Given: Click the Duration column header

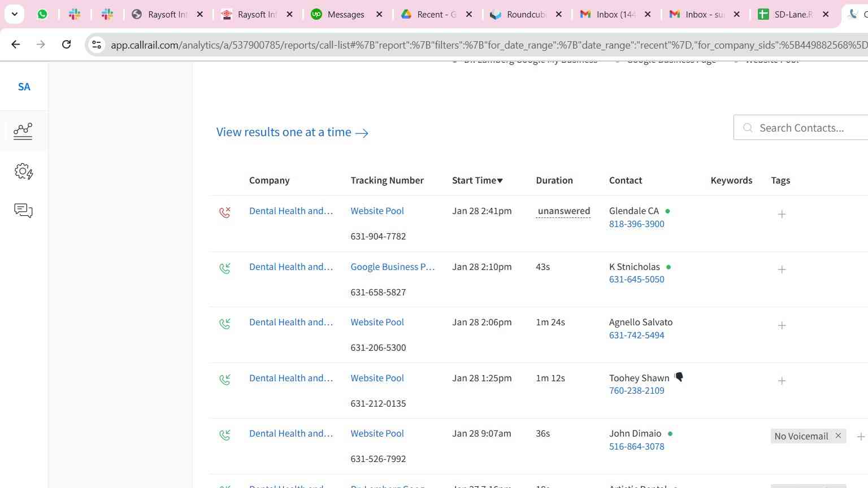Looking at the screenshot, I should [x=554, y=180].
